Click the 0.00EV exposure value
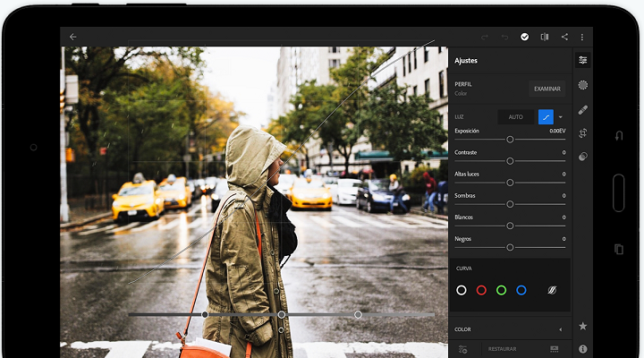The height and width of the screenshot is (358, 644). (x=557, y=131)
